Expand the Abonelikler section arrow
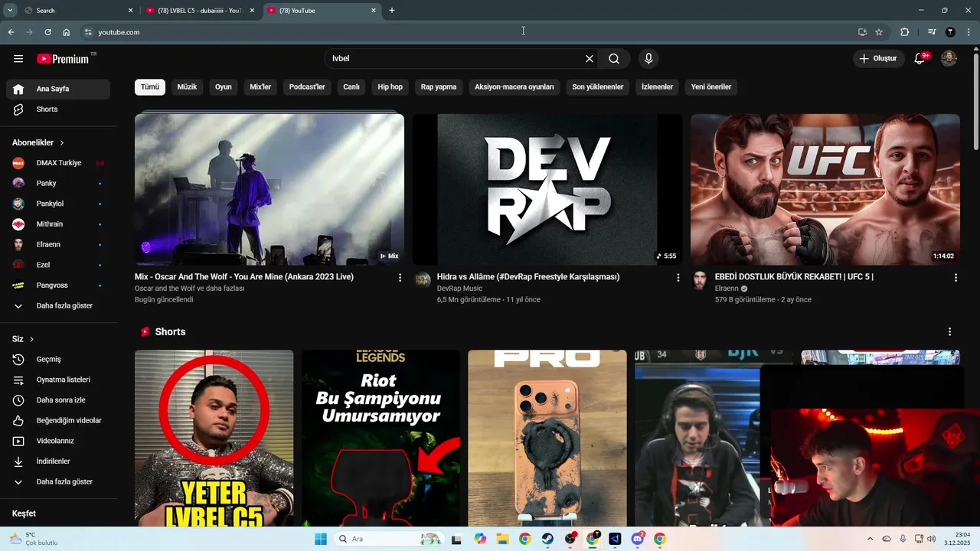The image size is (980, 551). point(62,143)
